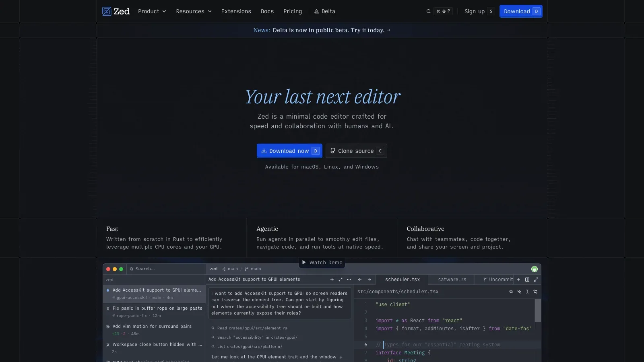Screen dimensions: 644x362
Task: Click the blue unread dot beside Add AccessKit thread
Action: pyautogui.click(x=108, y=290)
